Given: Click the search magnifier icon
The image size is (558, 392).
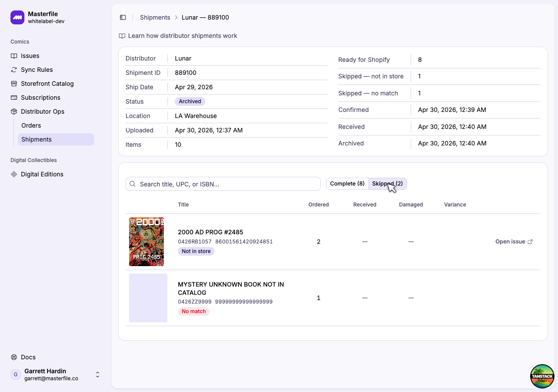Looking at the screenshot, I should click(133, 184).
